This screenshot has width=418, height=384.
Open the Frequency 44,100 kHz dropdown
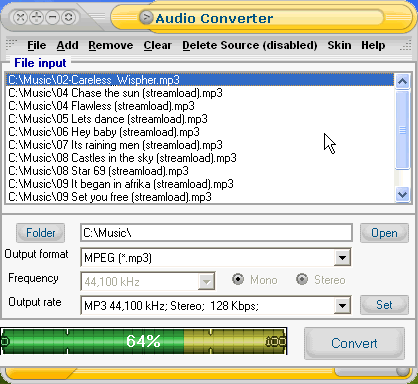pyautogui.click(x=206, y=282)
